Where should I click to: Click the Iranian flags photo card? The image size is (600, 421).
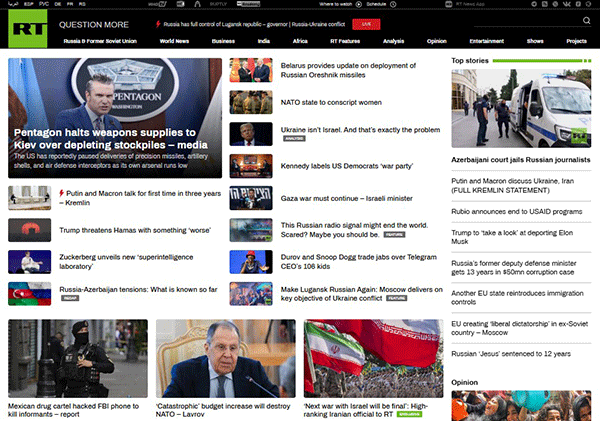373,359
